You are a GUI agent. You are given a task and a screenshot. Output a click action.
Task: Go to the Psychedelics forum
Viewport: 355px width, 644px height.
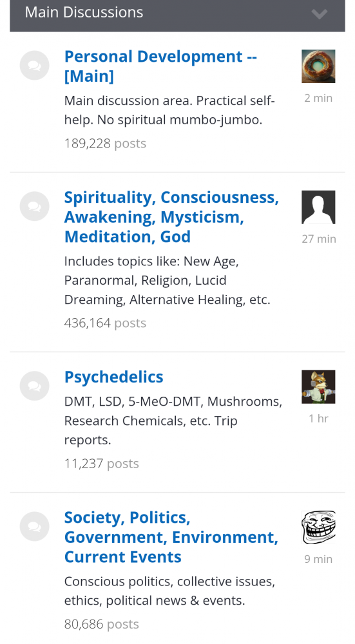pyautogui.click(x=114, y=377)
